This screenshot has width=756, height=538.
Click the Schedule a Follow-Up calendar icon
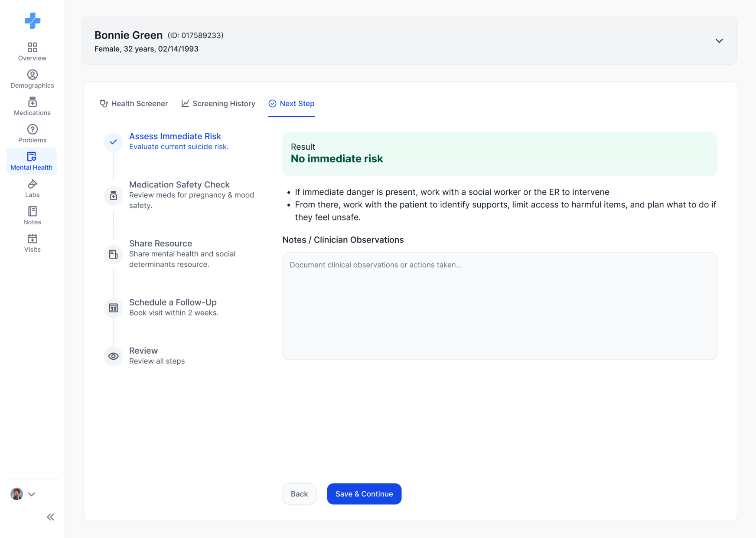[x=113, y=308]
